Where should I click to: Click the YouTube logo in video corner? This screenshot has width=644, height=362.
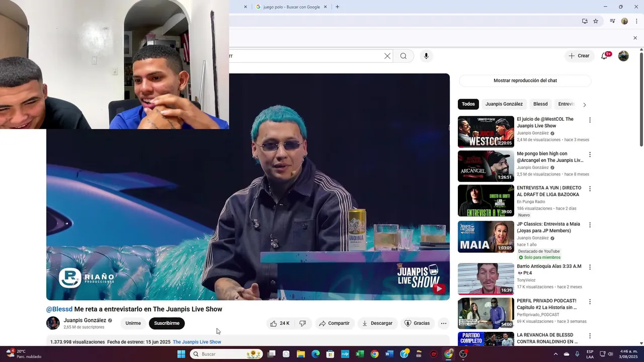(439, 289)
